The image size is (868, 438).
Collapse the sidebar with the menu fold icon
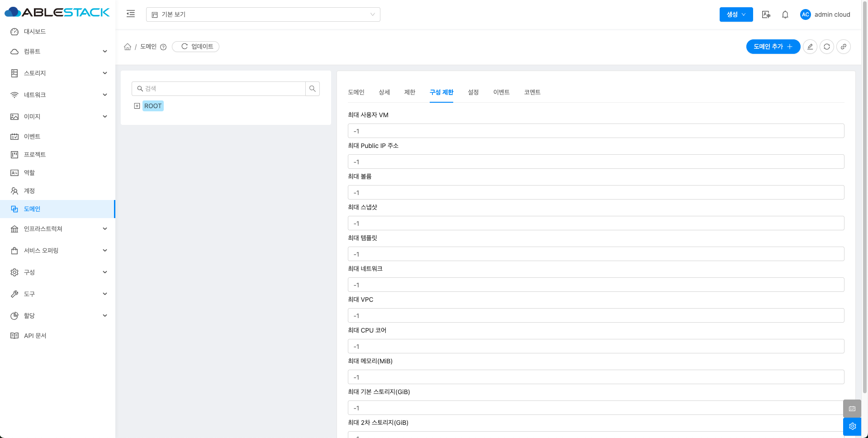(131, 14)
